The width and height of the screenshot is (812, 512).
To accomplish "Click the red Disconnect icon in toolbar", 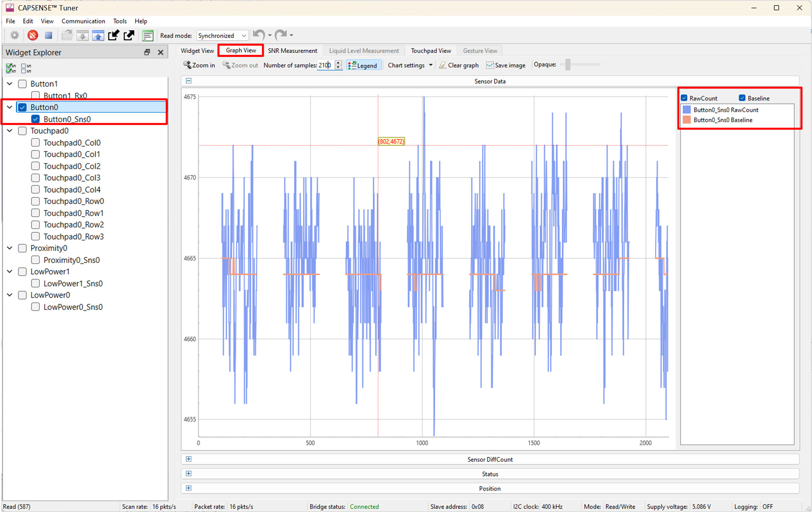I will (x=33, y=35).
